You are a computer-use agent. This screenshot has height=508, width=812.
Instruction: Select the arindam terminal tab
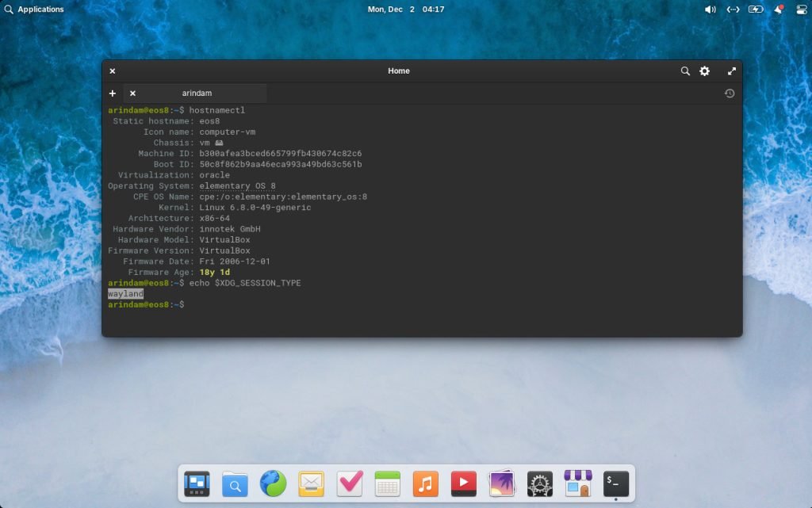(197, 94)
